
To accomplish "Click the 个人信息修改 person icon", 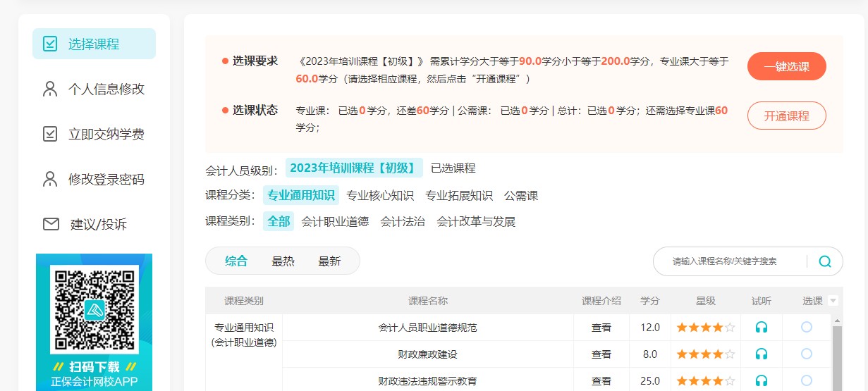I will (x=50, y=89).
